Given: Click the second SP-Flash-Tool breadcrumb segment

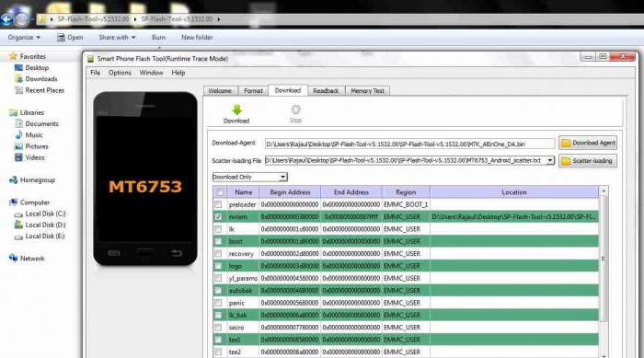Looking at the screenshot, I should coord(177,19).
